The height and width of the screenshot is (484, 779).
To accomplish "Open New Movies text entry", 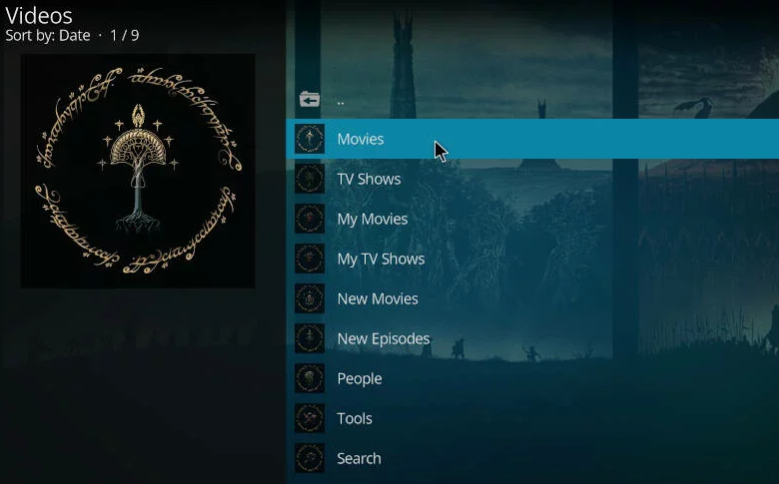I will coord(378,299).
